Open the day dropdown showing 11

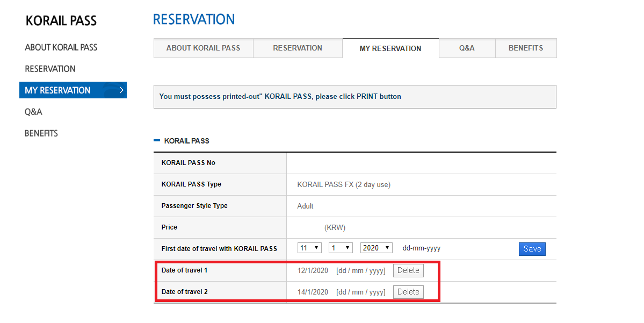coord(309,248)
